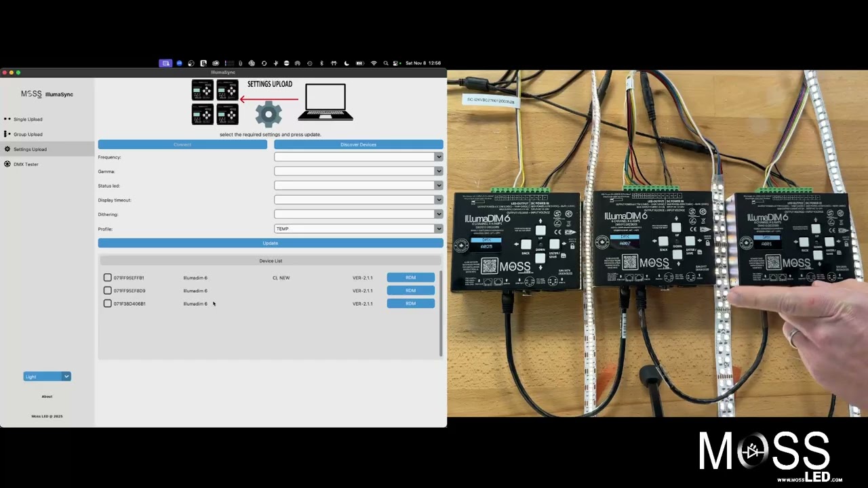Click RDM for device 071FF95EFFB1
868x488 pixels.
tap(410, 278)
